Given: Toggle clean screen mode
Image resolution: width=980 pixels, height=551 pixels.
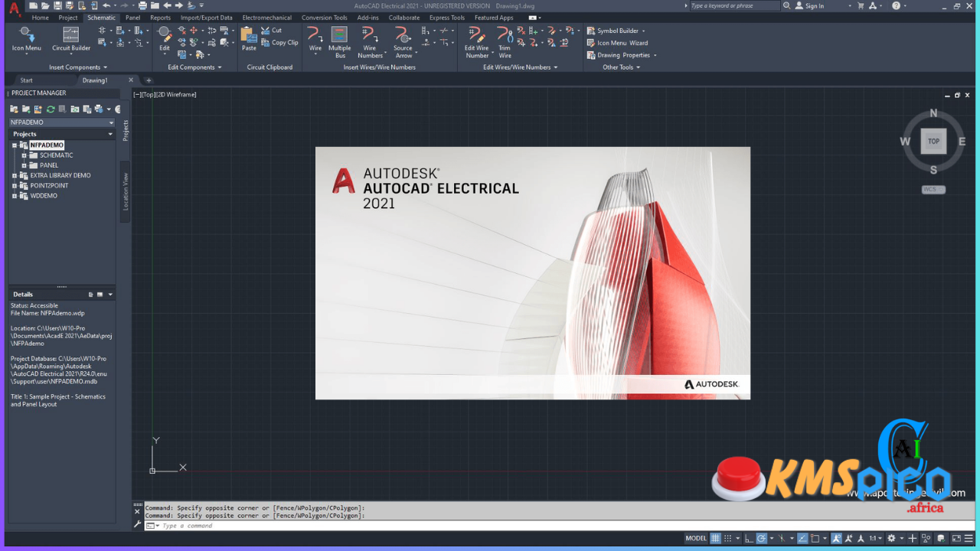Looking at the screenshot, I should [956, 538].
